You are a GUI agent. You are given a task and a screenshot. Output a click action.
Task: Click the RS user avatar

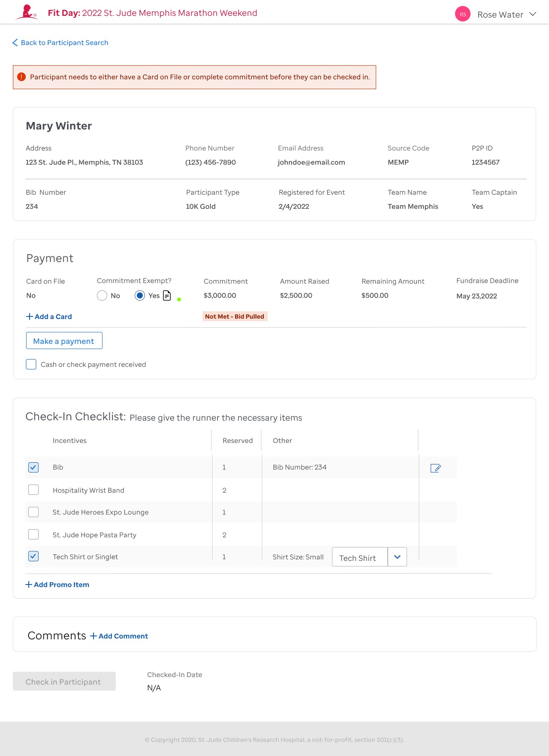463,14
